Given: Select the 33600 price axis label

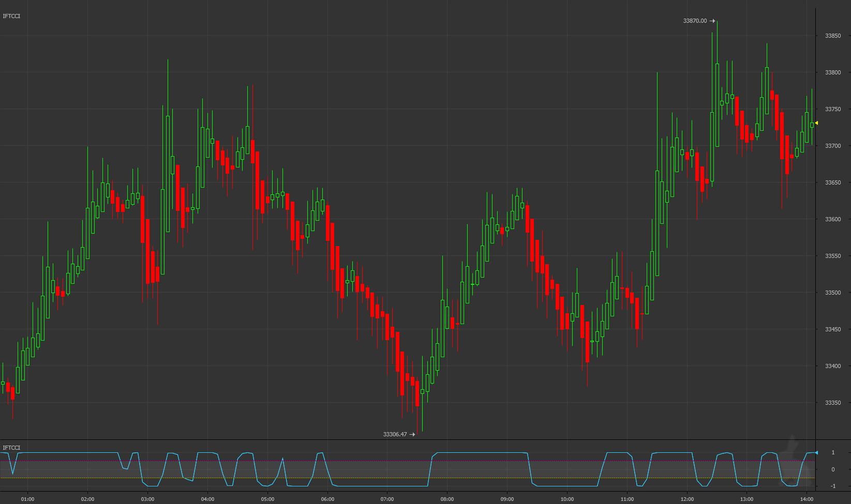Looking at the screenshot, I should pos(833,219).
